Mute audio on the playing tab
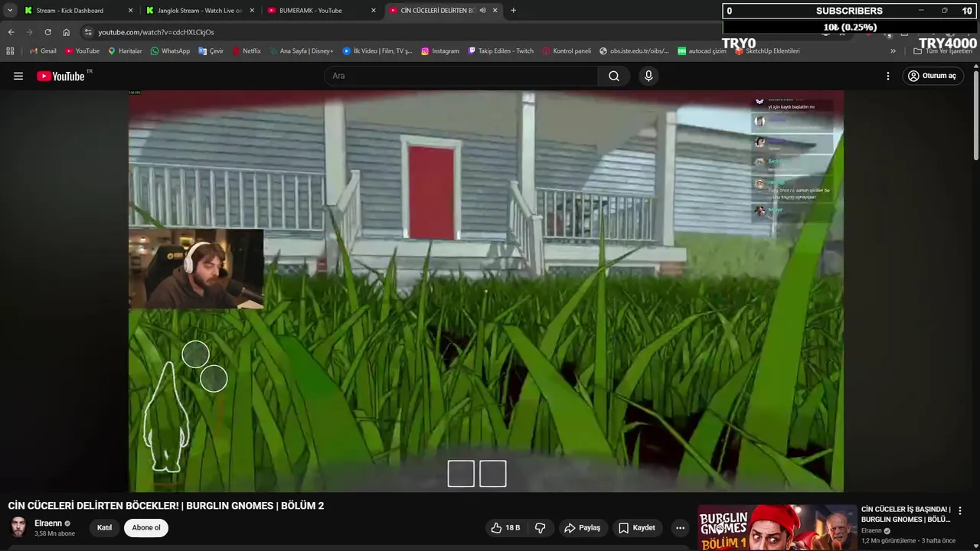This screenshot has width=980, height=551. pyautogui.click(x=482, y=11)
